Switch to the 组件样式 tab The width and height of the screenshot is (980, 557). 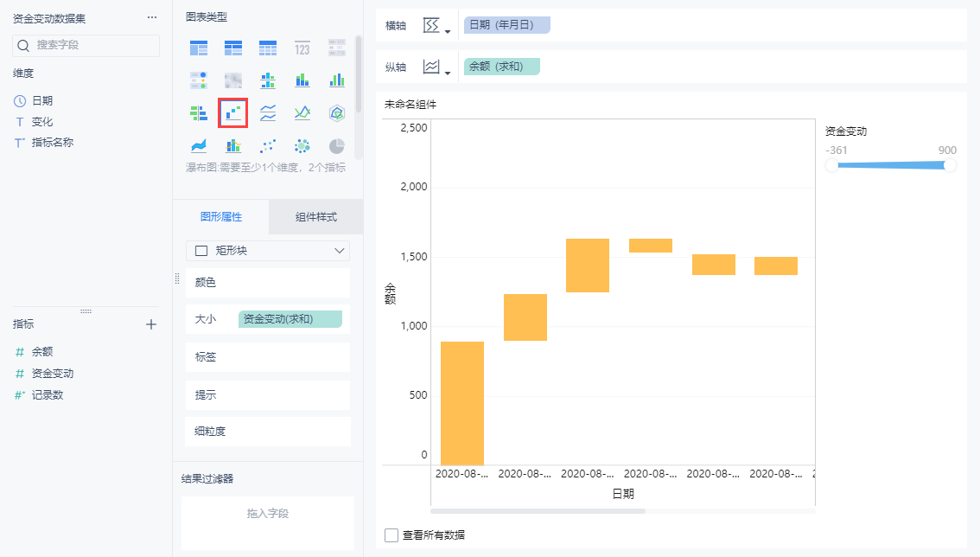coord(316,216)
